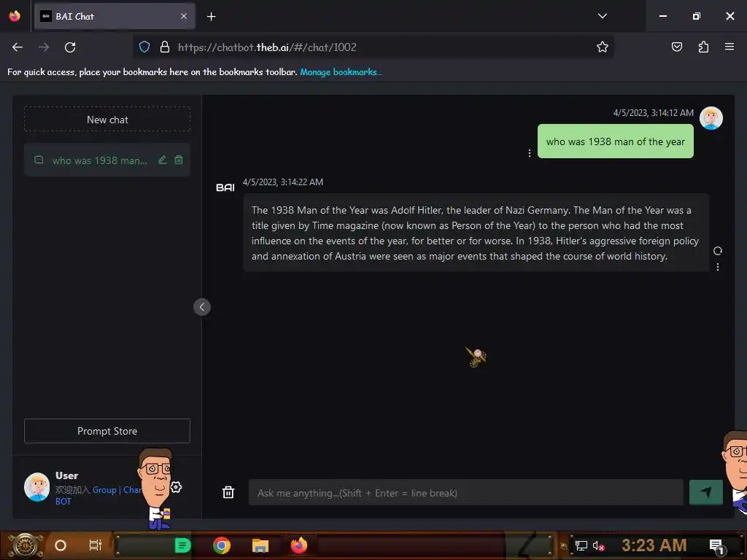Screen dimensions: 747x560
Task: Open the Prompt Store
Action: point(107,431)
